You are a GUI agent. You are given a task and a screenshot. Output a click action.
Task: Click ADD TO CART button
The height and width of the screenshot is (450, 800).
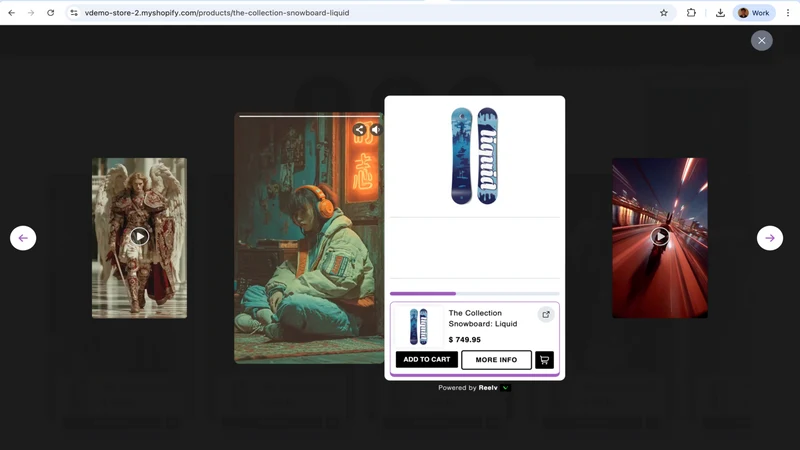[x=427, y=360]
